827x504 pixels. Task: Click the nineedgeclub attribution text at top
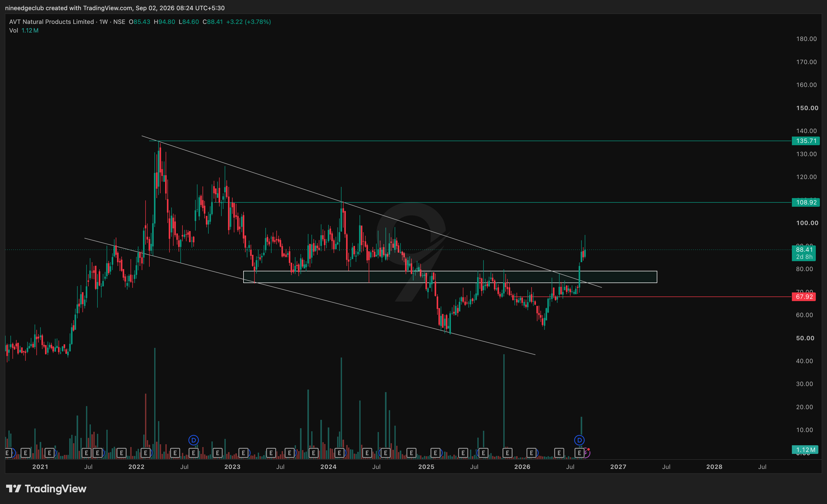pyautogui.click(x=115, y=8)
